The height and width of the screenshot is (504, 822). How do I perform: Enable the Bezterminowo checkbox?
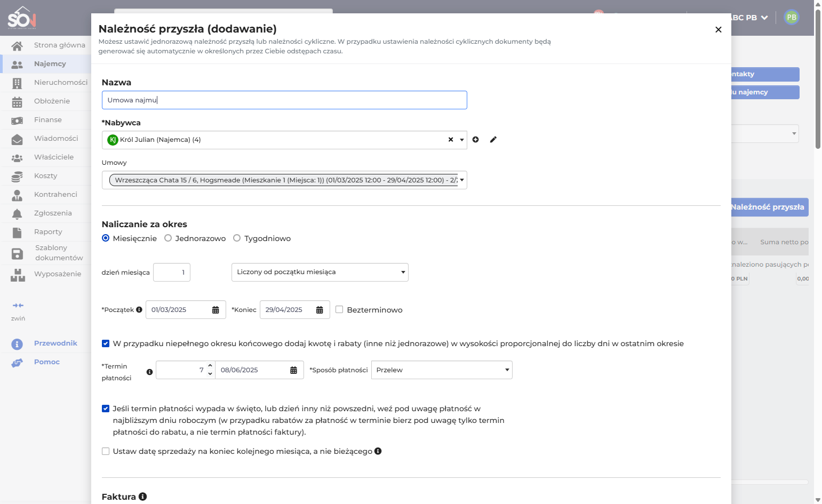[x=339, y=310]
